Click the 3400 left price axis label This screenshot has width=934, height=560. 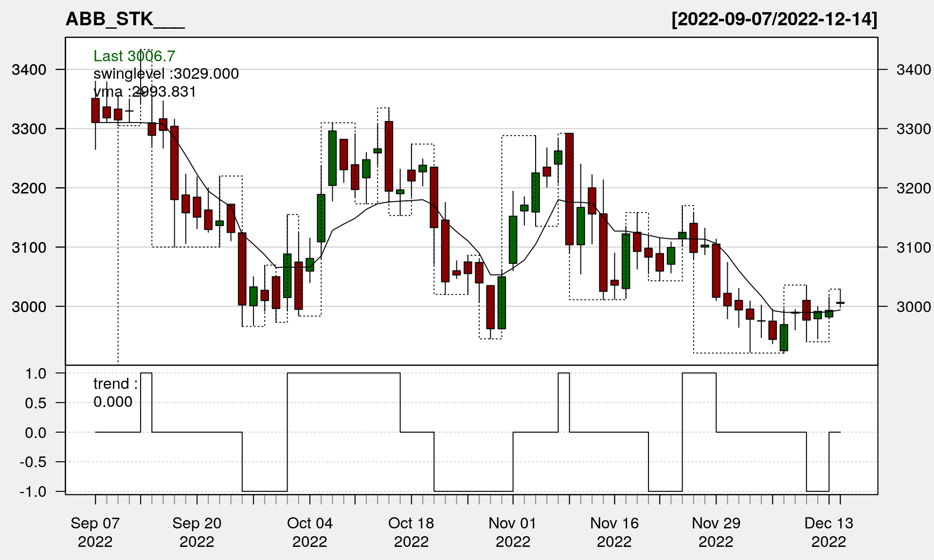(x=29, y=70)
